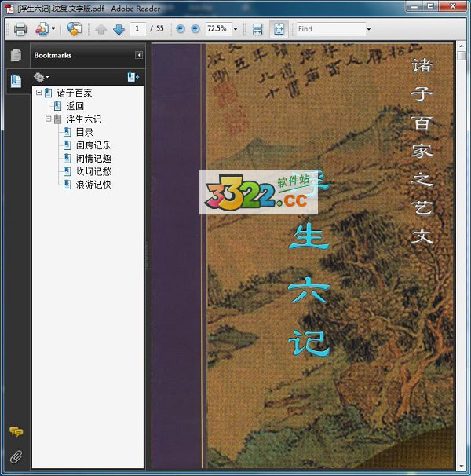Maximize the Adobe Reader window
The width and height of the screenshot is (471, 476).
click(431, 6)
